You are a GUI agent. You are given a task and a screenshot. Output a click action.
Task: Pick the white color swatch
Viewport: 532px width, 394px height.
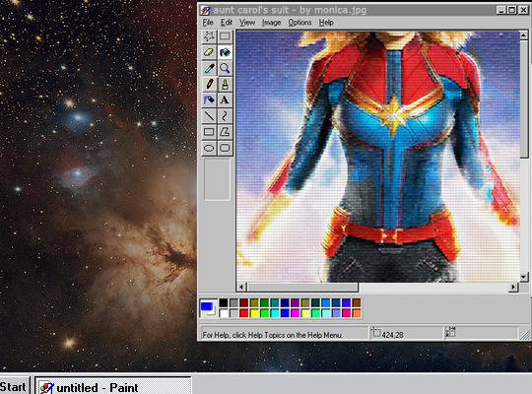coord(224,313)
